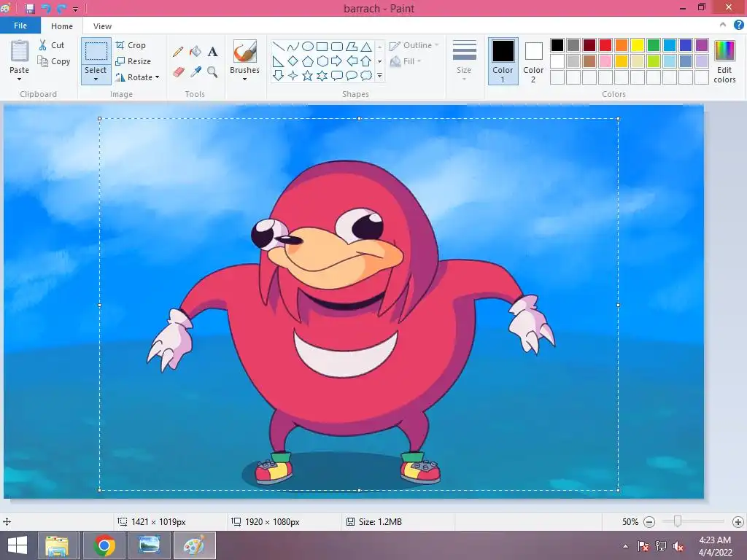Screen dimensions: 747x560
Task: Choose the Hexagon shape
Action: [x=322, y=61]
